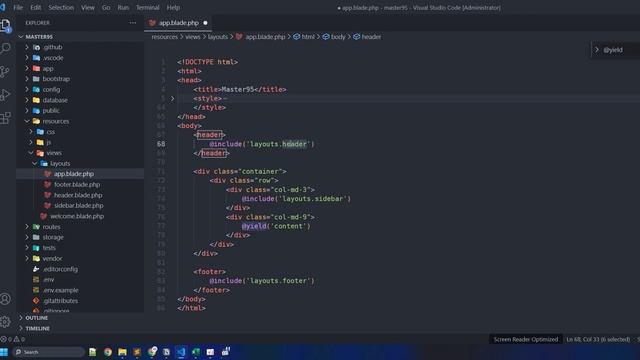Expand the routes folder
This screenshot has height=360, width=640.
27,227
